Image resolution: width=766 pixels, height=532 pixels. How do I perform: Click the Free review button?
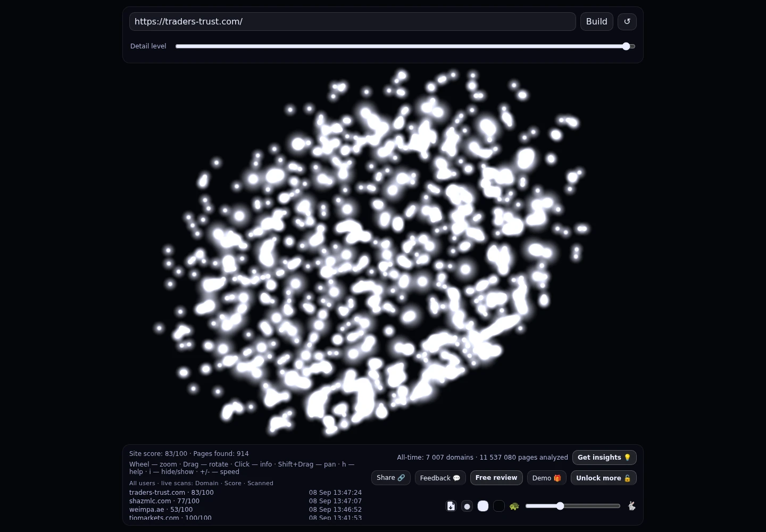point(496,478)
